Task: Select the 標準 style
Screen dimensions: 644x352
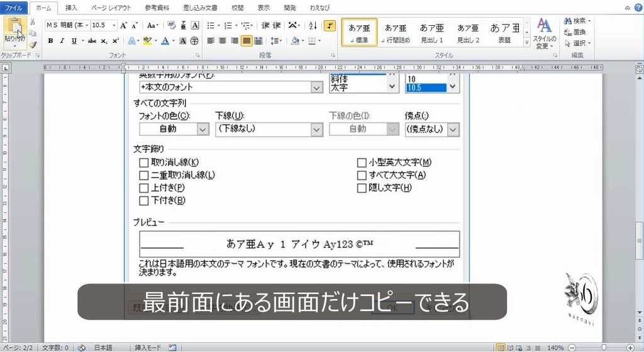Action: point(359,33)
